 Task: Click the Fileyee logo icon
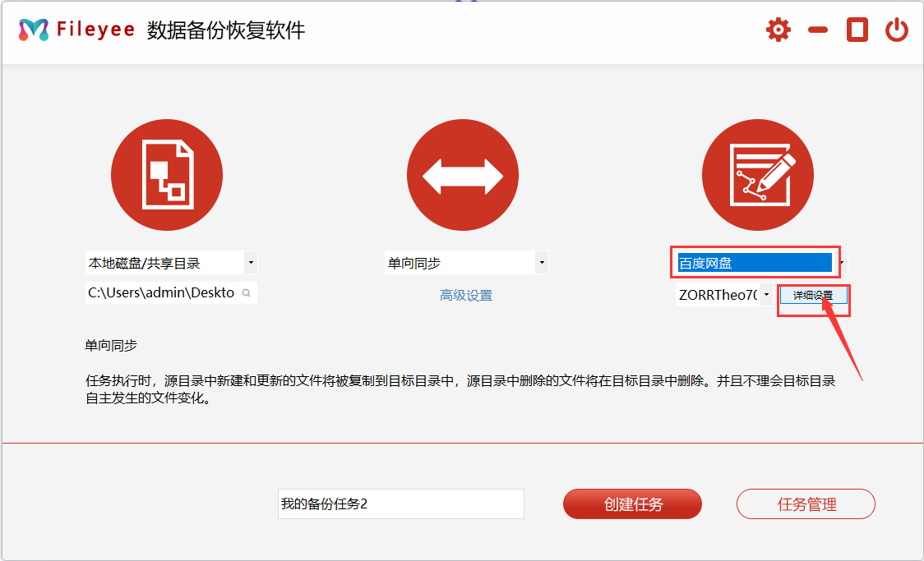[x=34, y=30]
